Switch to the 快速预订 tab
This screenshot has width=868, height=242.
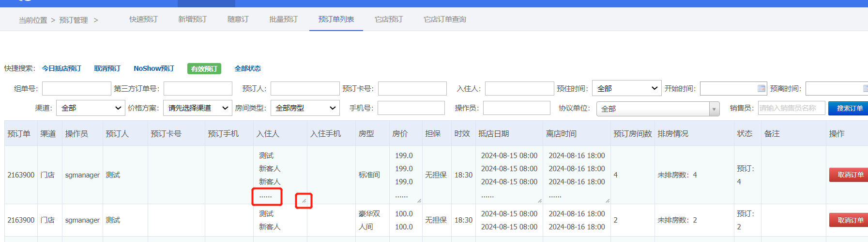(x=143, y=19)
